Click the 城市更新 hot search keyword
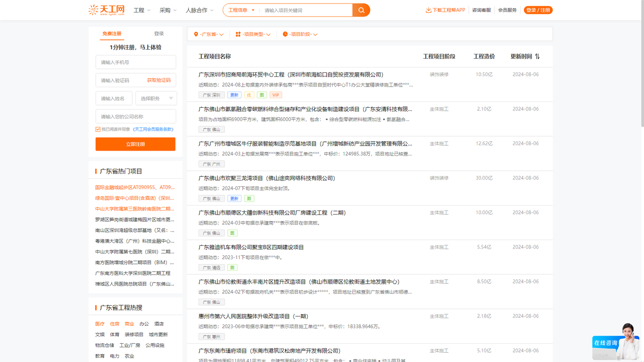The image size is (644, 362). [158, 335]
